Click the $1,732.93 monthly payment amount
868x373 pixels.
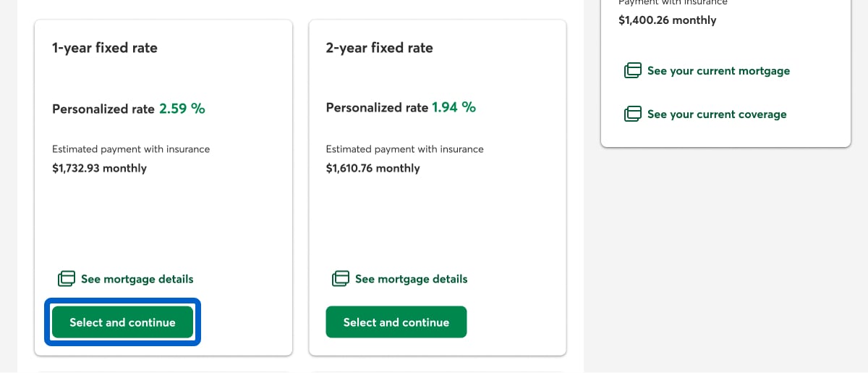(x=99, y=168)
